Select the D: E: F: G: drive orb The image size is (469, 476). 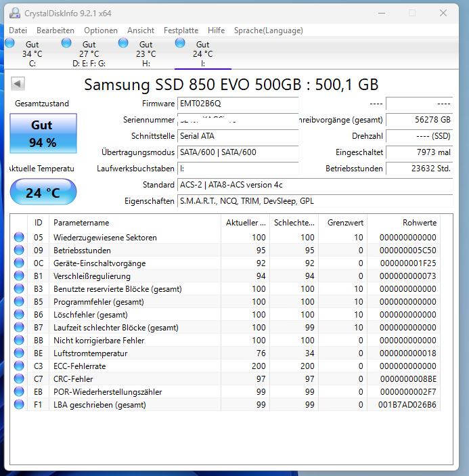66,43
